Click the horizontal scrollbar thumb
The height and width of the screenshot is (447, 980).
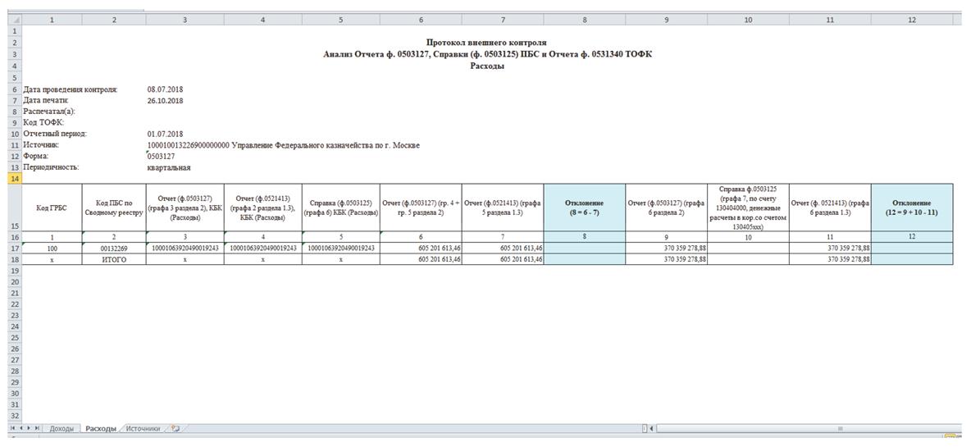pos(838,428)
